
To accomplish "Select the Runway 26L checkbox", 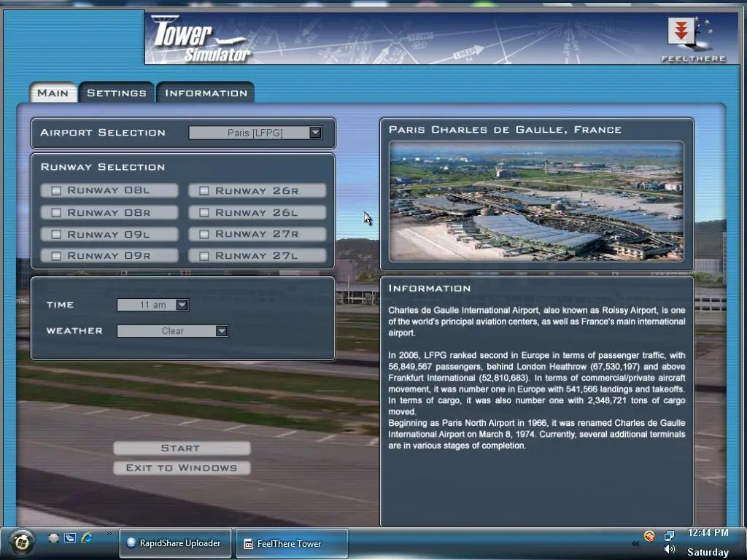I will point(204,212).
